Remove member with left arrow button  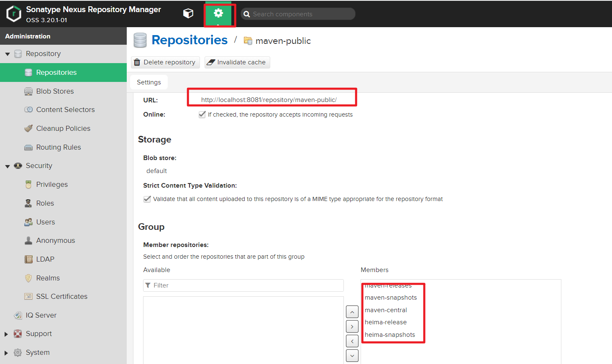352,341
